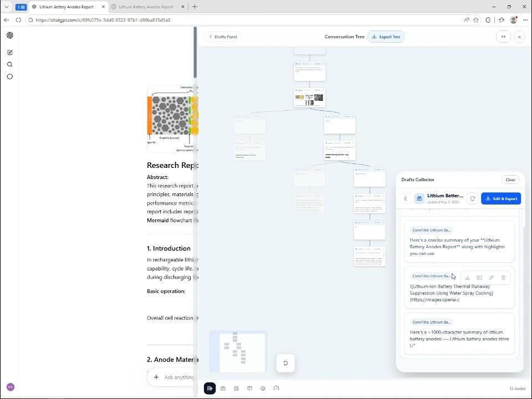Screen dimensions: 532x399
Task: Click the 1. Introduction heading
Action: click(168, 248)
